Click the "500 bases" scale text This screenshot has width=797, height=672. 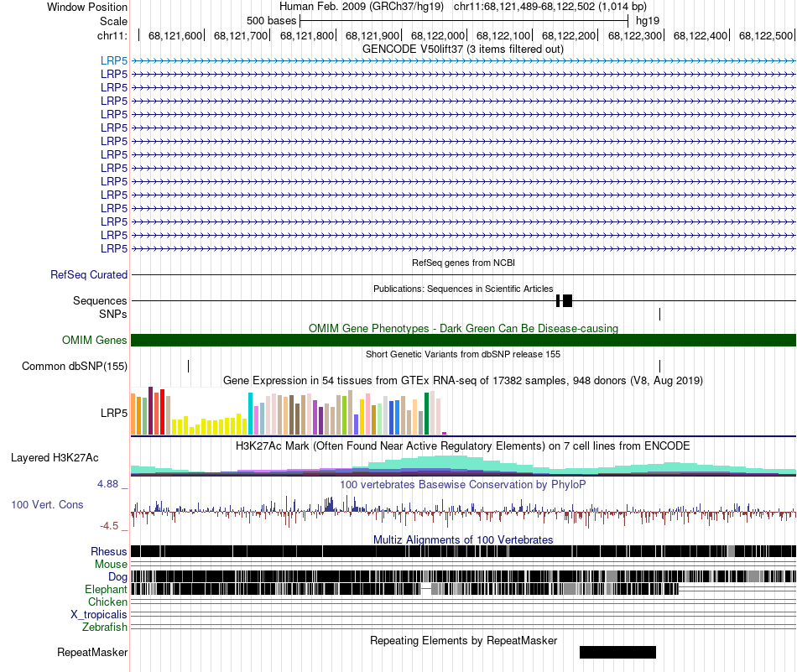pos(272,21)
